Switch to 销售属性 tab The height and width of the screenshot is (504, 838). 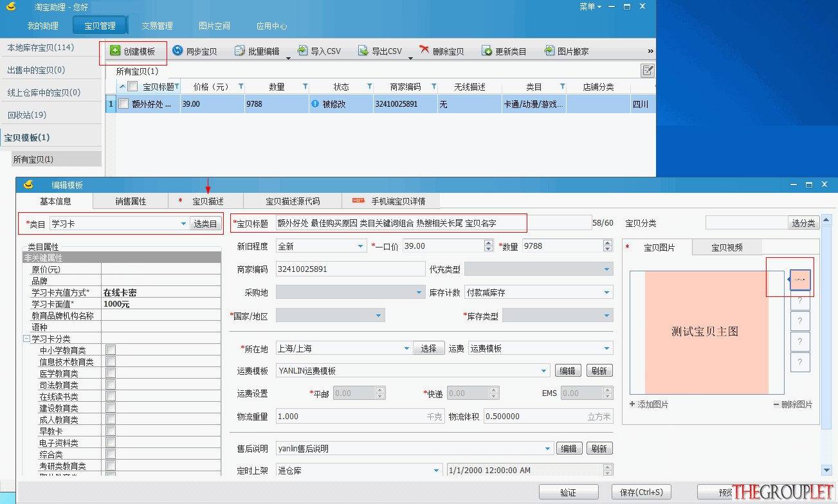pyautogui.click(x=131, y=201)
